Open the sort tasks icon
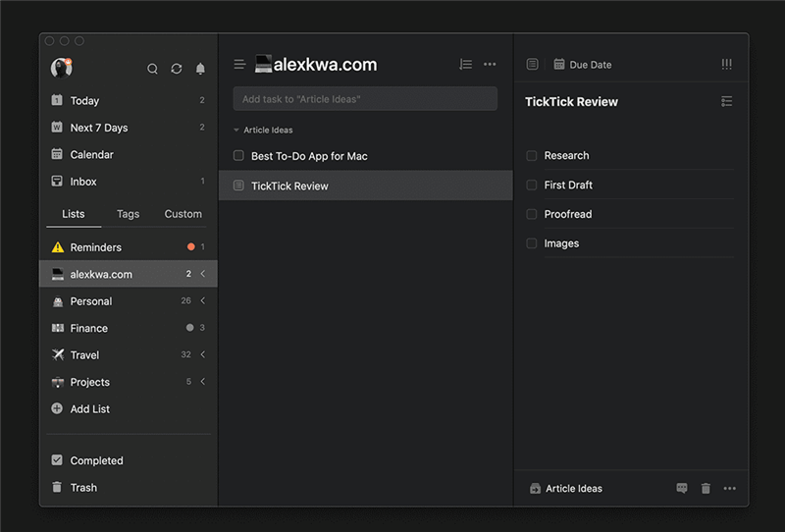The width and height of the screenshot is (785, 532). (465, 65)
